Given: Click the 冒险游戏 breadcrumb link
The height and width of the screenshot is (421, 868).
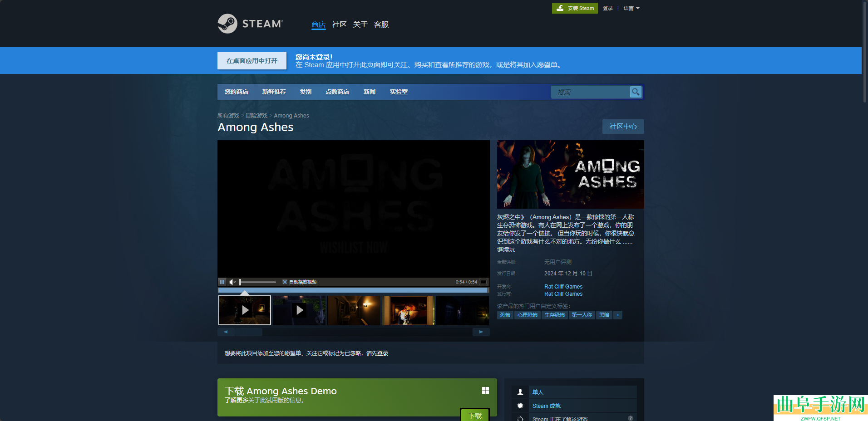Looking at the screenshot, I should click(x=256, y=116).
